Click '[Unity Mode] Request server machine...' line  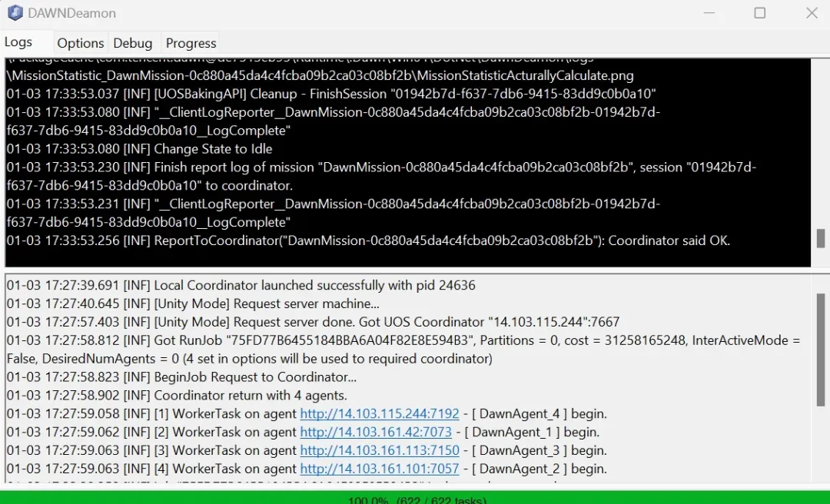click(x=193, y=304)
